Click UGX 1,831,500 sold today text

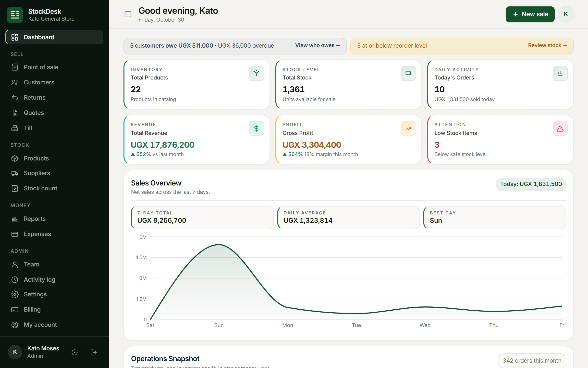click(x=464, y=99)
